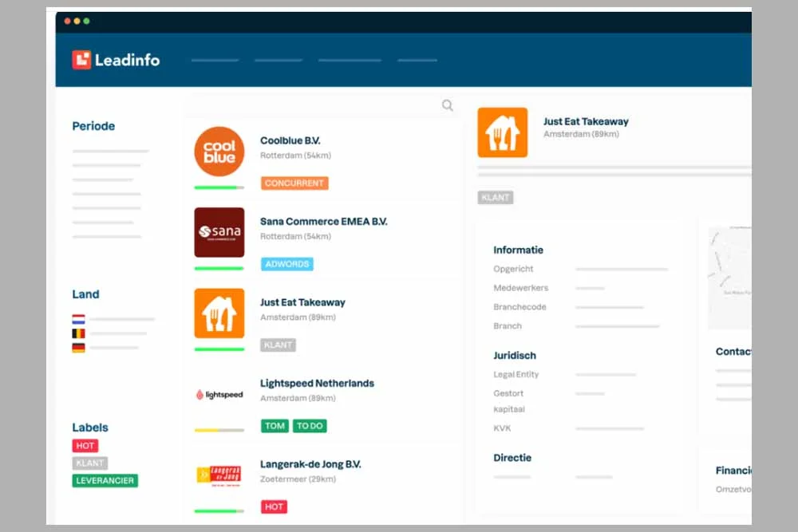Click the large Just Eat Takeaway detail logo
This screenshot has width=798, height=532.
coord(503,132)
